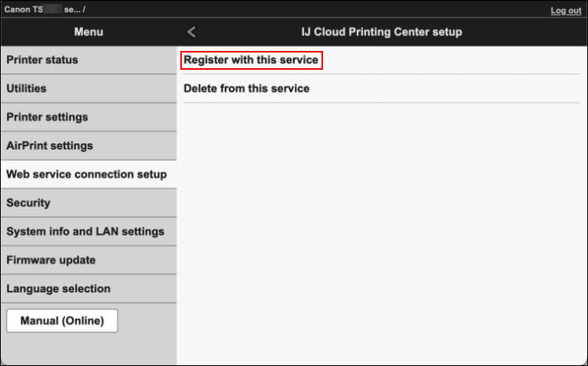Screen dimensions: 588x366
Task: Open Language selection
Action: click(58, 288)
